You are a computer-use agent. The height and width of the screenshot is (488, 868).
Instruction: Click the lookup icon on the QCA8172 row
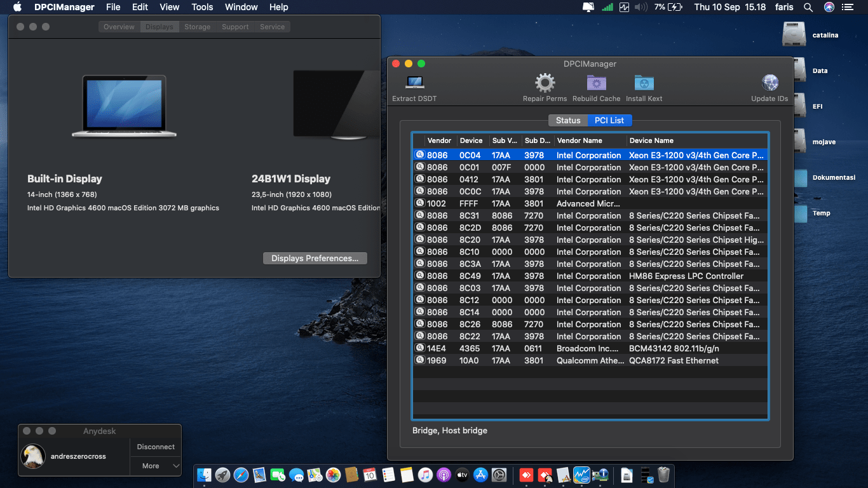point(419,360)
